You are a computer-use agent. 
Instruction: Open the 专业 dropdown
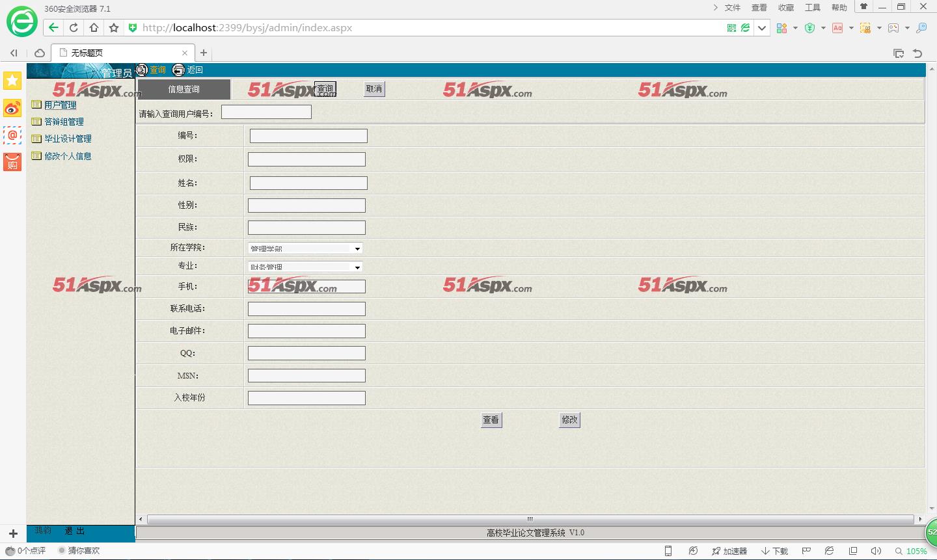(305, 267)
